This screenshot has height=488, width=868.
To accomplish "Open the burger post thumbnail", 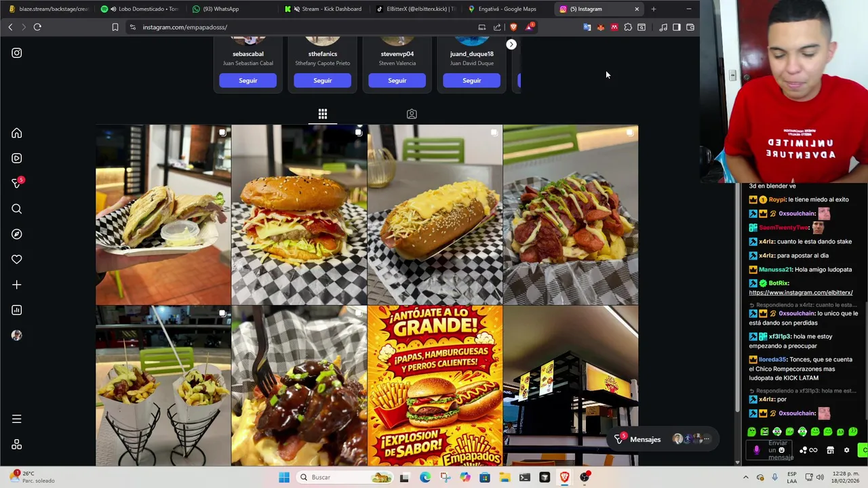I will [299, 215].
